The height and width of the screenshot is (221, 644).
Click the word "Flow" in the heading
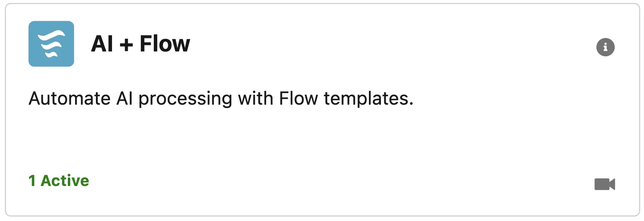pos(165,44)
